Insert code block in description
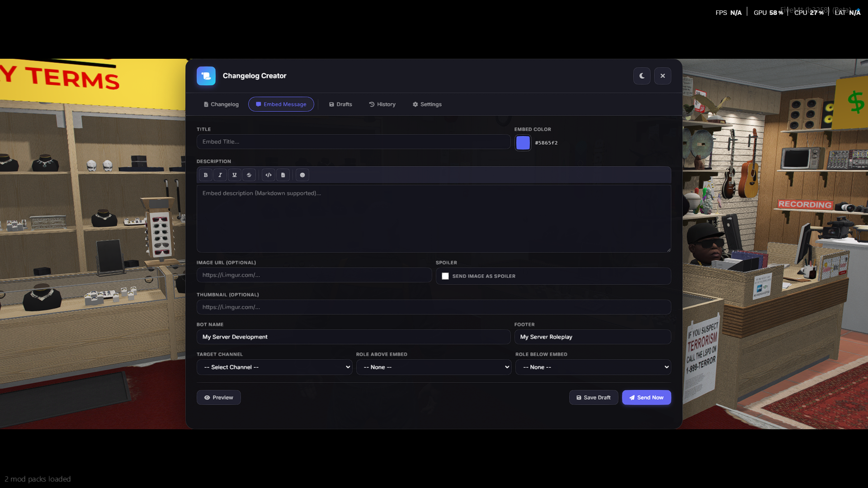Image resolution: width=868 pixels, height=488 pixels. (283, 175)
